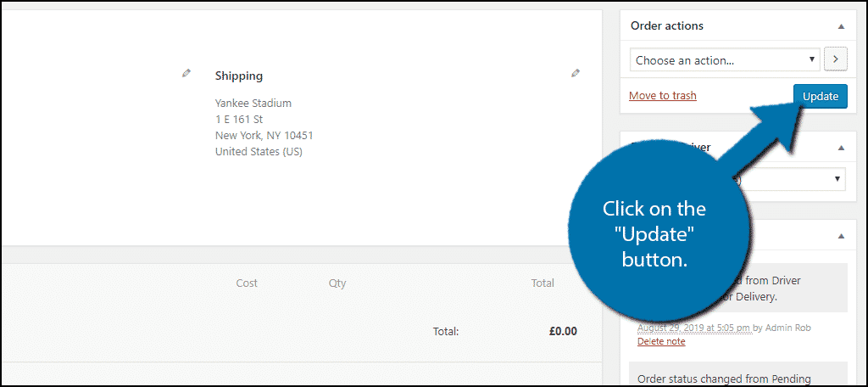Edit the shipping address with pencil icon

(576, 73)
